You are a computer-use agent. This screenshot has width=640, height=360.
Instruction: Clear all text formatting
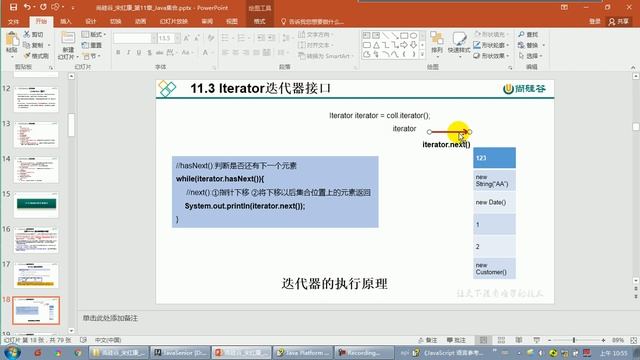coord(211,38)
